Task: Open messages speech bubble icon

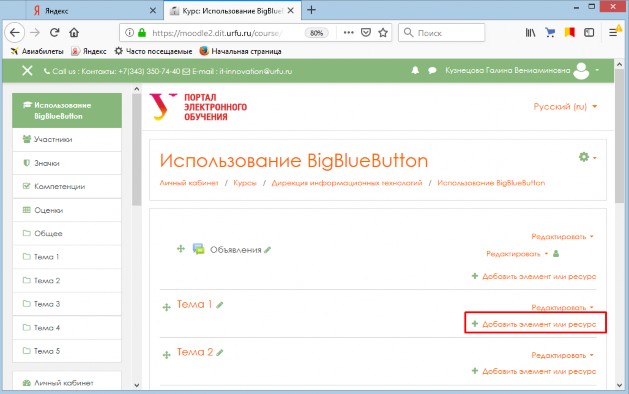Action: [x=432, y=71]
